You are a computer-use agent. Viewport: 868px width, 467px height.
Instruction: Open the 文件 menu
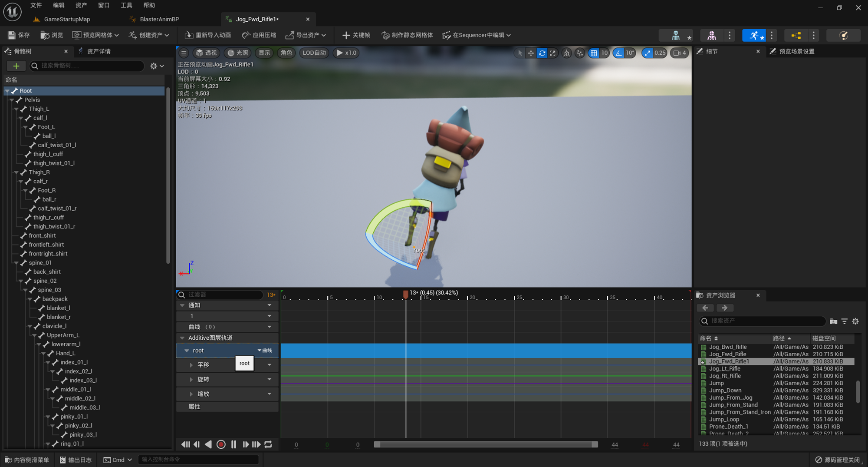36,5
